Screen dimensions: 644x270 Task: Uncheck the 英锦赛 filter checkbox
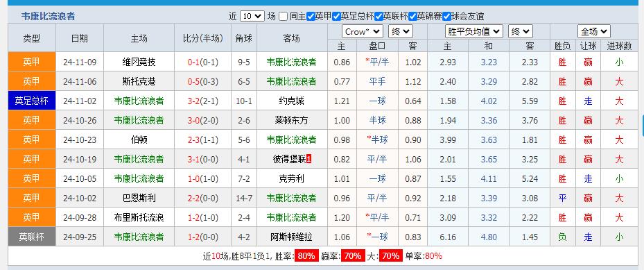[x=412, y=17]
